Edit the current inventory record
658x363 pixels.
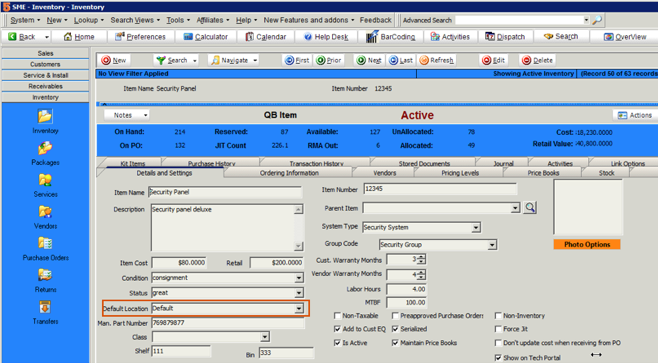pos(493,60)
